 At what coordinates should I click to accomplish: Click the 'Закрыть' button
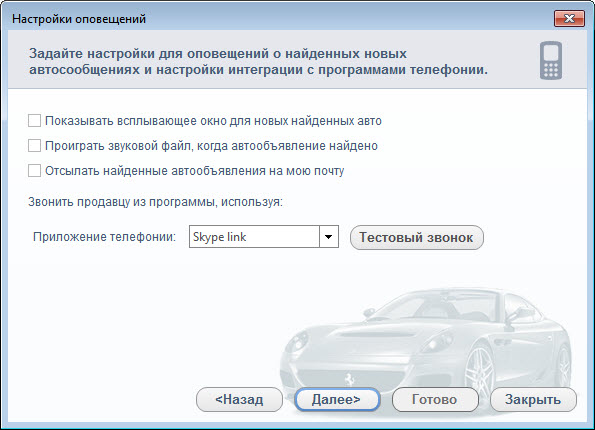[533, 399]
